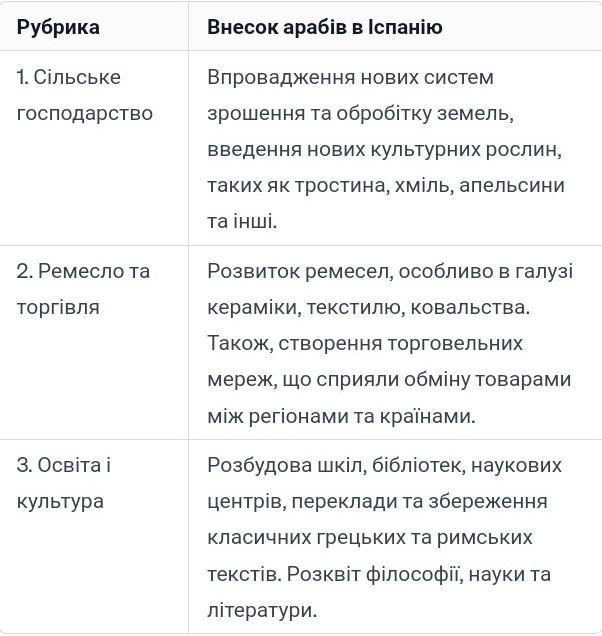Click the word "Розвиток" in the crafts row
Image resolution: width=602 pixels, height=636 pixels.
point(249,271)
